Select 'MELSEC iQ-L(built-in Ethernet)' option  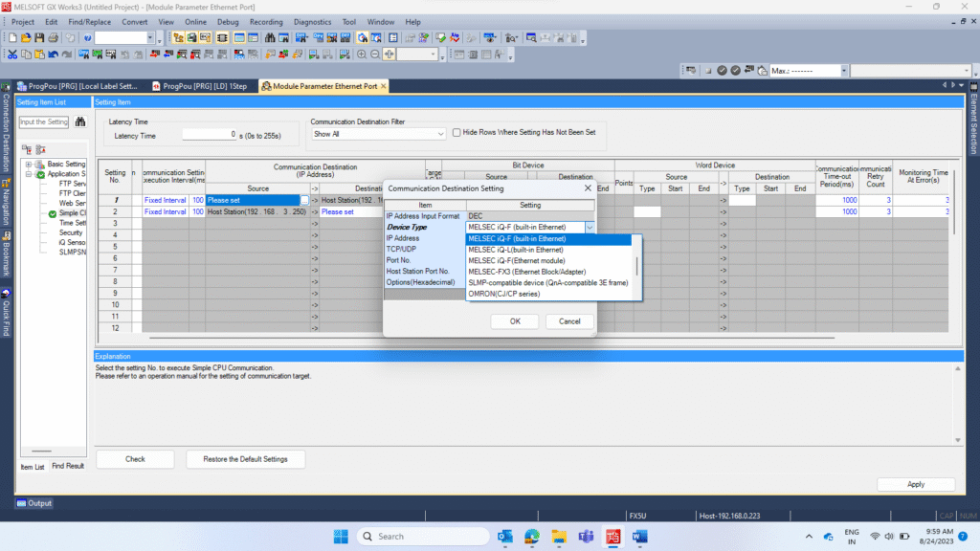(549, 250)
